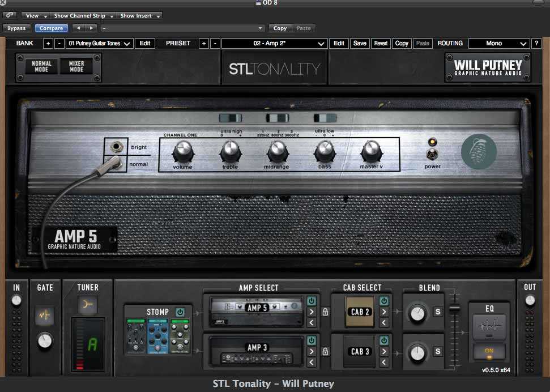This screenshot has width=550, height=392.
Task: Revert the preset changes
Action: pos(381,44)
